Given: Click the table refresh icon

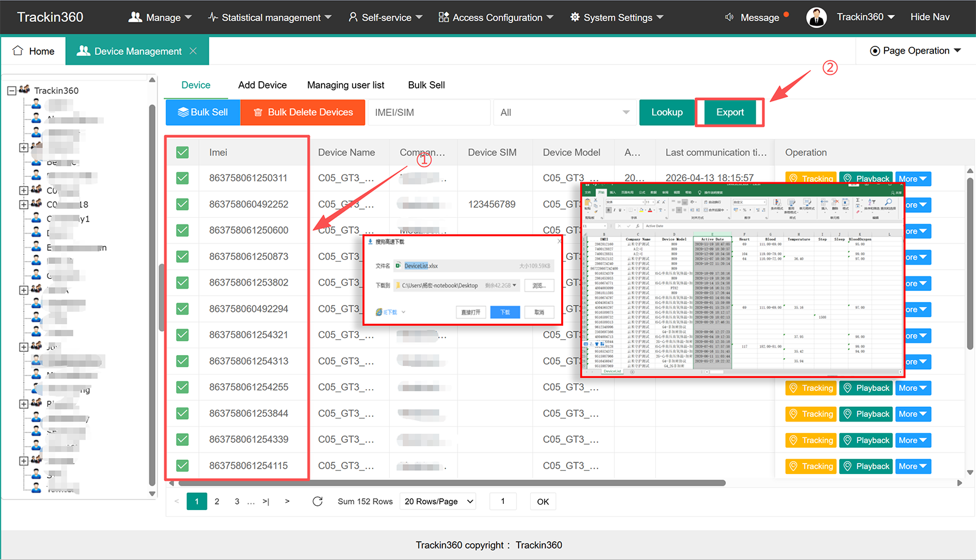Looking at the screenshot, I should click(x=317, y=501).
